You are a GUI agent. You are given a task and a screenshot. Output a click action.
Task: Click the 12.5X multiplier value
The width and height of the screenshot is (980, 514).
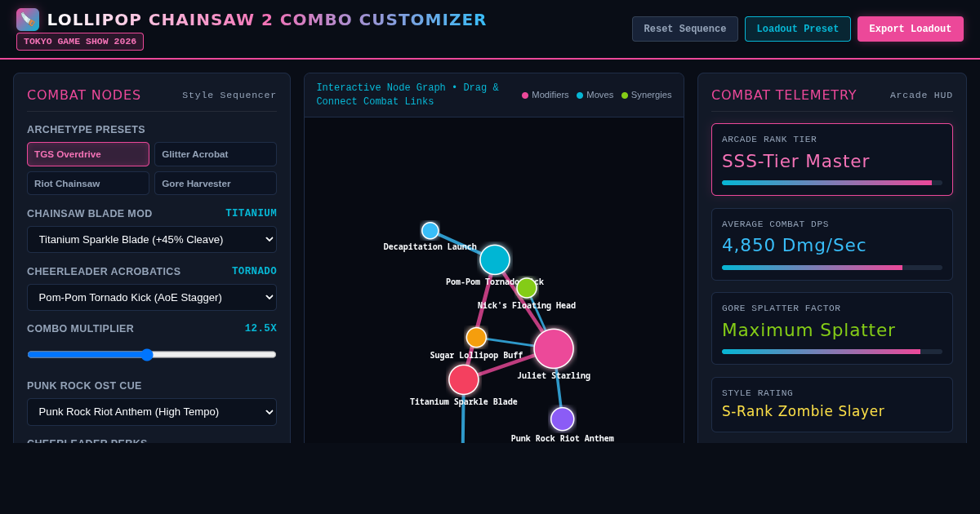261,329
